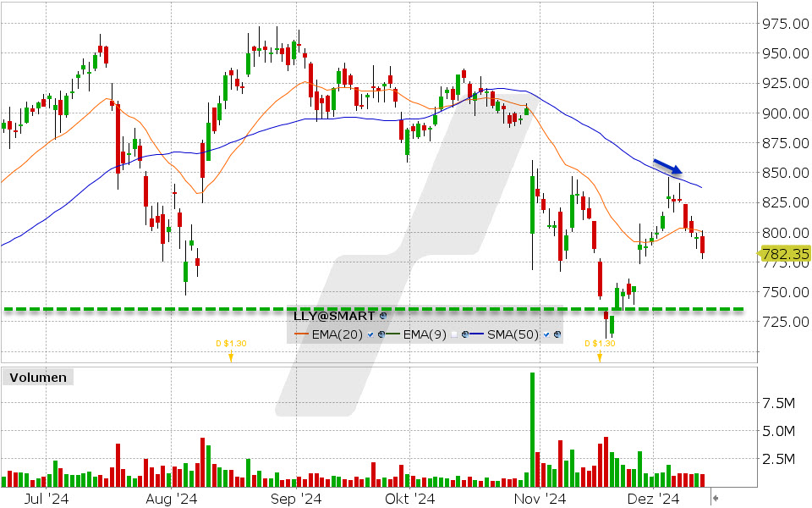Screen dimensions: 812x508
Task: Click the tallest green November volume bar
Action: point(532,429)
